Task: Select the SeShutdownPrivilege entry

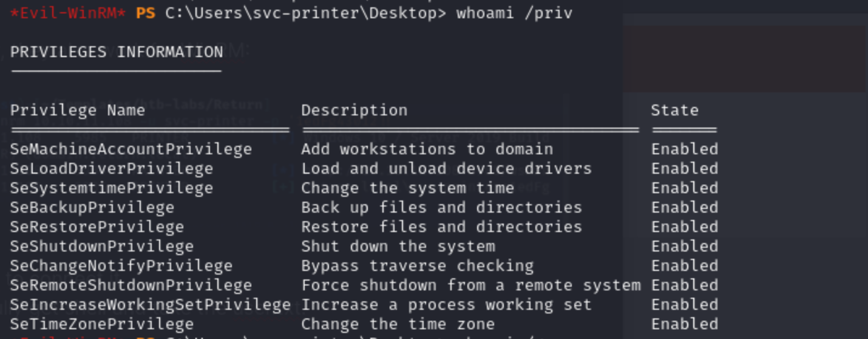Action: pos(102,247)
